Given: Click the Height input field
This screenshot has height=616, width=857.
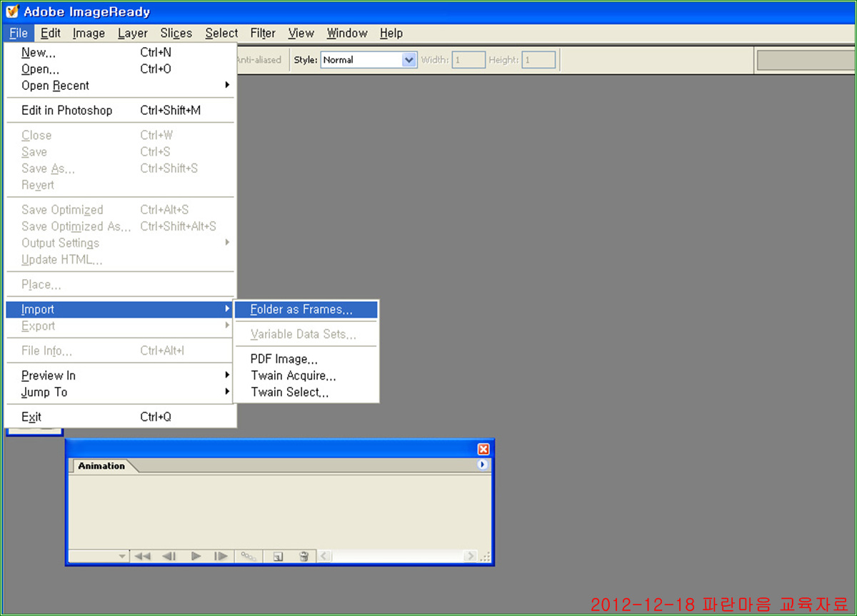Looking at the screenshot, I should 538,60.
